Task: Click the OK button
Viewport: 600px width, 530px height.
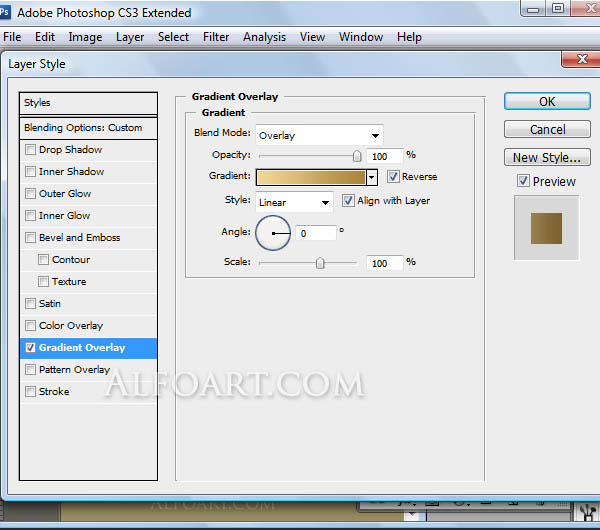Action: pyautogui.click(x=546, y=101)
